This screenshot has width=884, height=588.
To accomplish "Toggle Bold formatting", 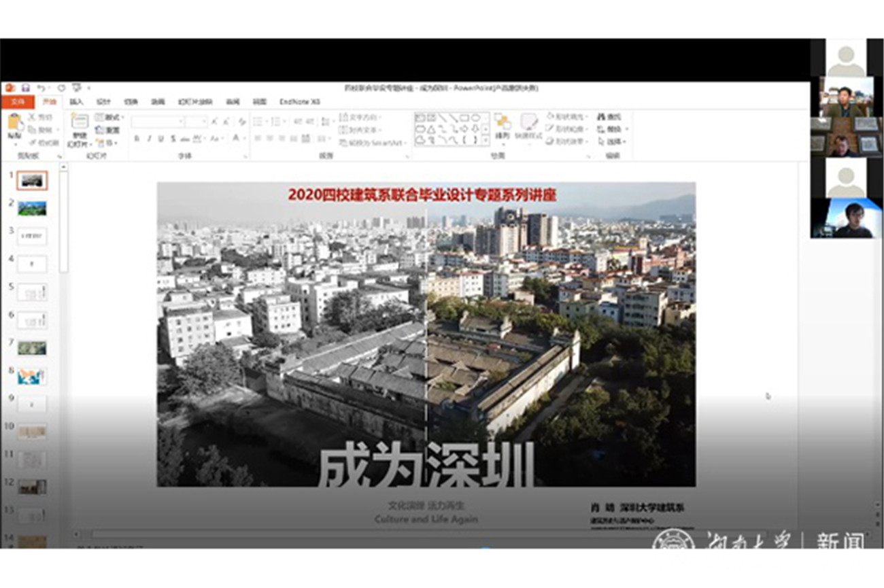I will tap(136, 139).
